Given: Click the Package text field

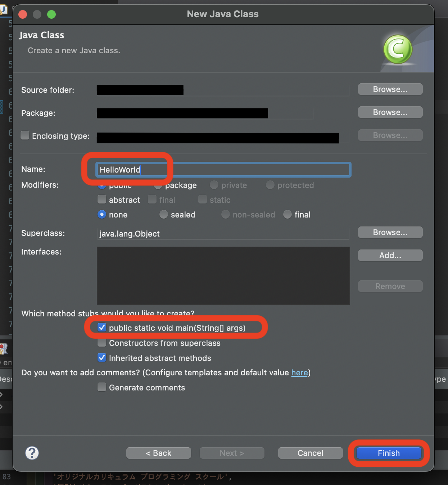Looking at the screenshot, I should coord(205,113).
